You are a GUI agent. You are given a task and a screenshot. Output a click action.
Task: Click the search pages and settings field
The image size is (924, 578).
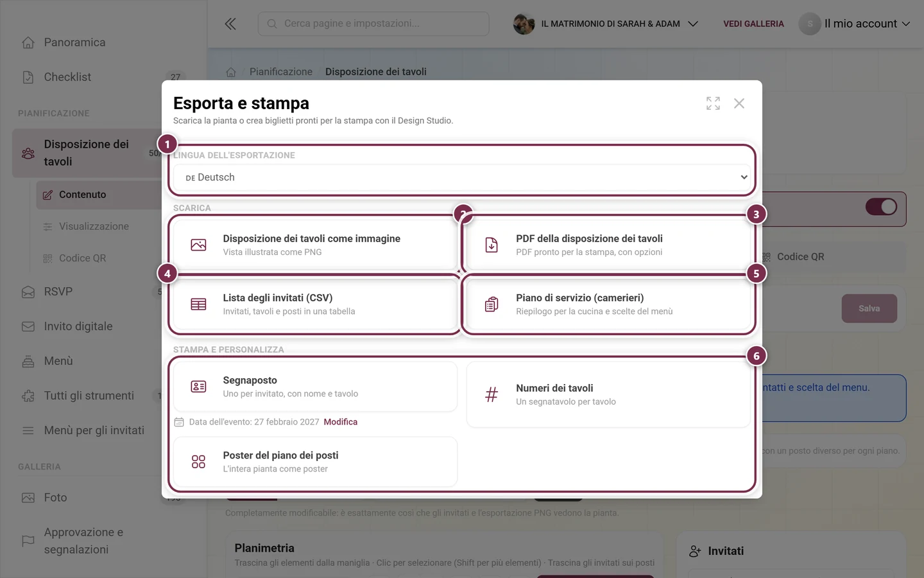click(x=373, y=24)
